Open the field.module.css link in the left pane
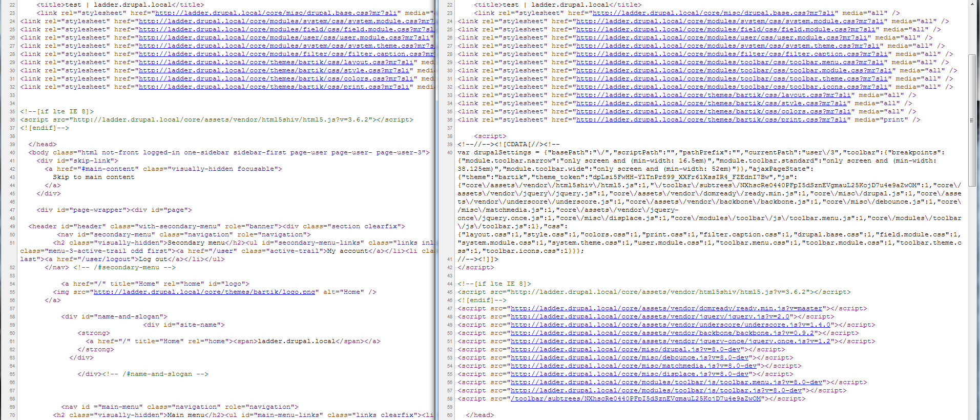Image resolution: width=980 pixels, height=420 pixels. (x=286, y=29)
